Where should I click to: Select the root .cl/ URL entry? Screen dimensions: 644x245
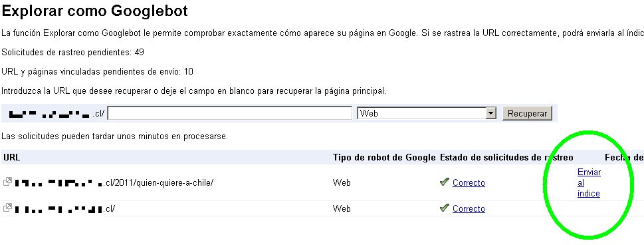[x=64, y=209]
